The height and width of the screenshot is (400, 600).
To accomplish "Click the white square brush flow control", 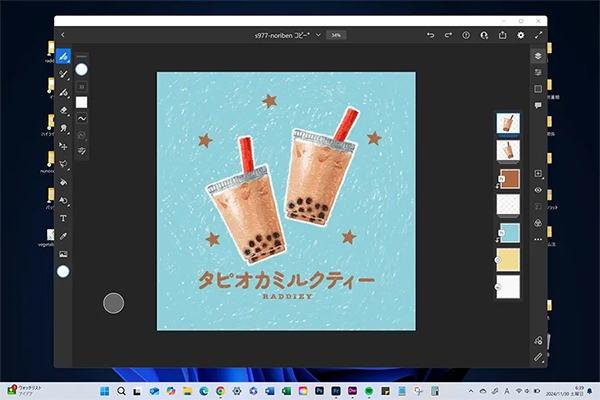I will point(82,102).
